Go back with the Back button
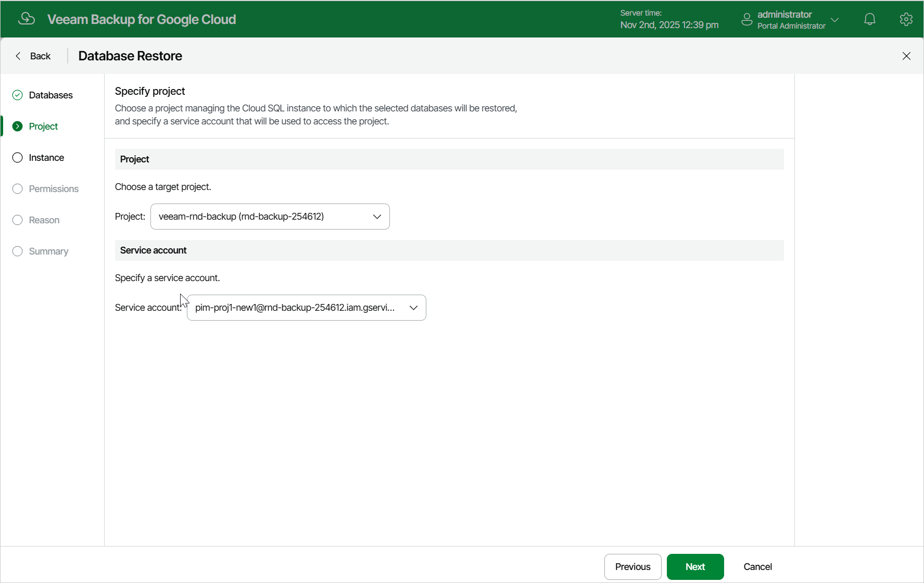 33,56
